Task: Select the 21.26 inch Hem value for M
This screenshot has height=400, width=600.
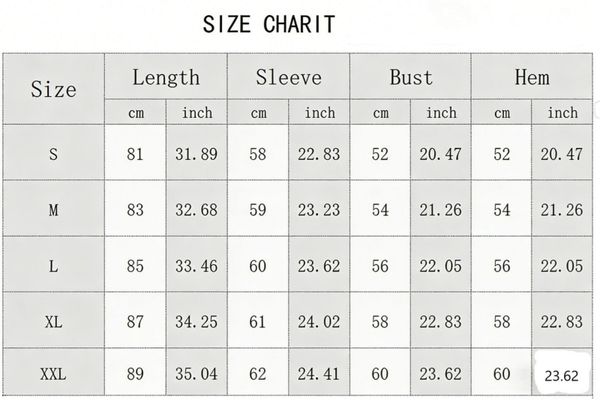Action: [x=562, y=210]
